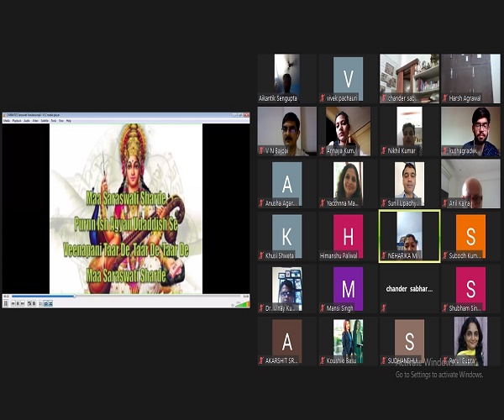Open the Media menu in VLC
The image size is (504, 420).
pyautogui.click(x=7, y=121)
